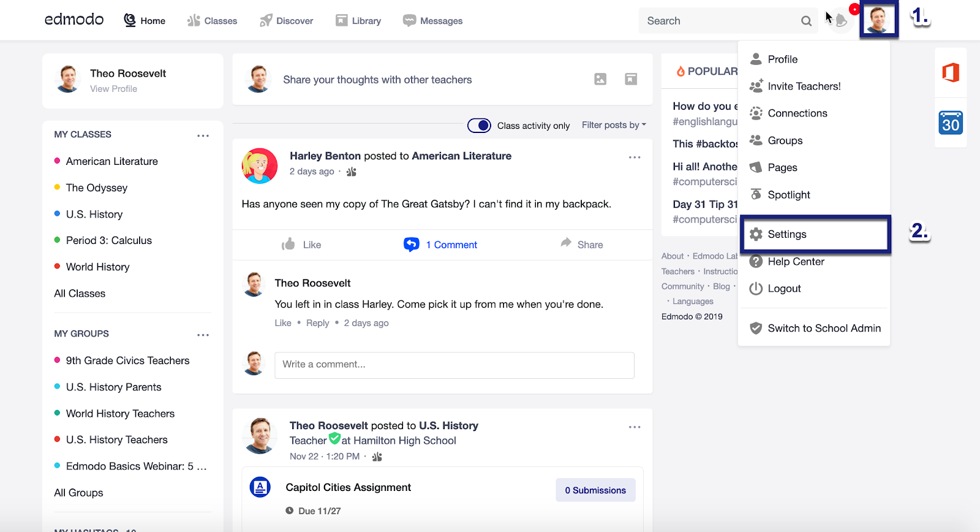This screenshot has width=980, height=532.
Task: Select Settings from the profile menu
Action: click(x=786, y=234)
